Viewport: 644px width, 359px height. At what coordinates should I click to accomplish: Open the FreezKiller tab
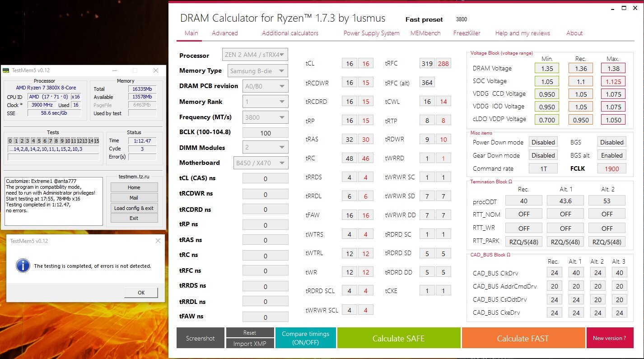(x=467, y=33)
